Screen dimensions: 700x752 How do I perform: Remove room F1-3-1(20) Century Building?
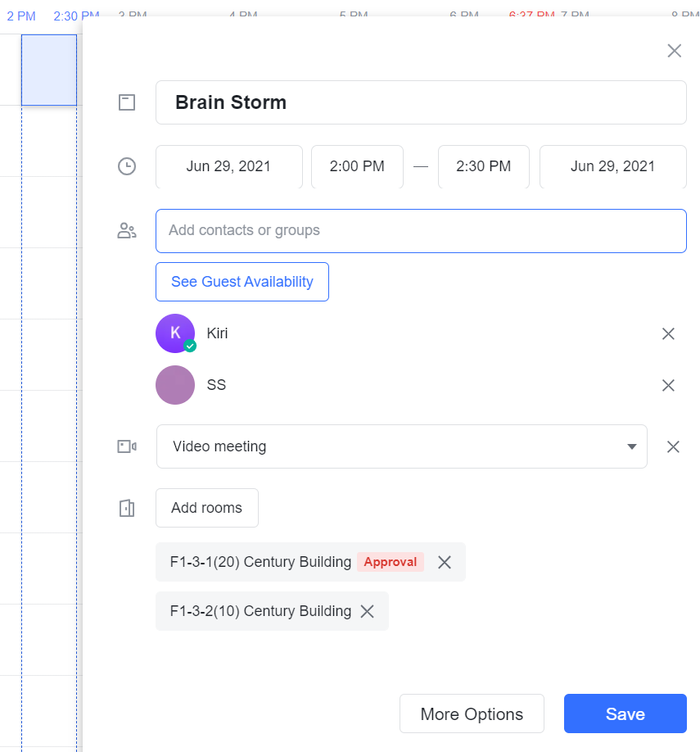tap(445, 562)
